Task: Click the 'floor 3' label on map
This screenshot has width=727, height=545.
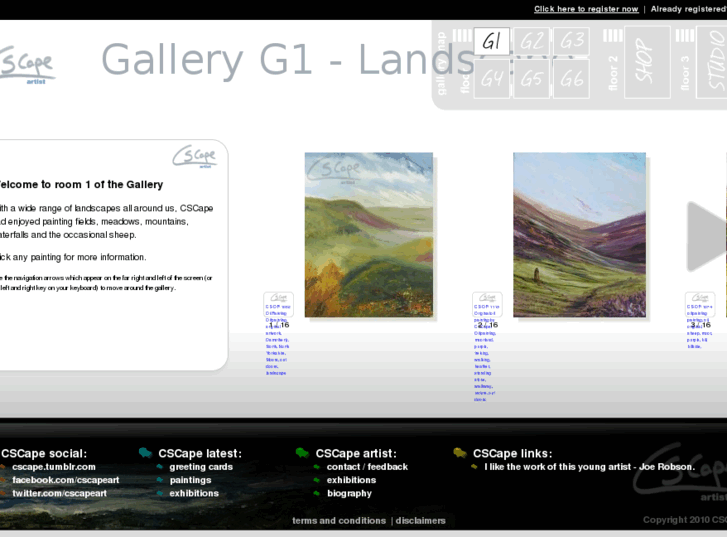Action: (685, 73)
